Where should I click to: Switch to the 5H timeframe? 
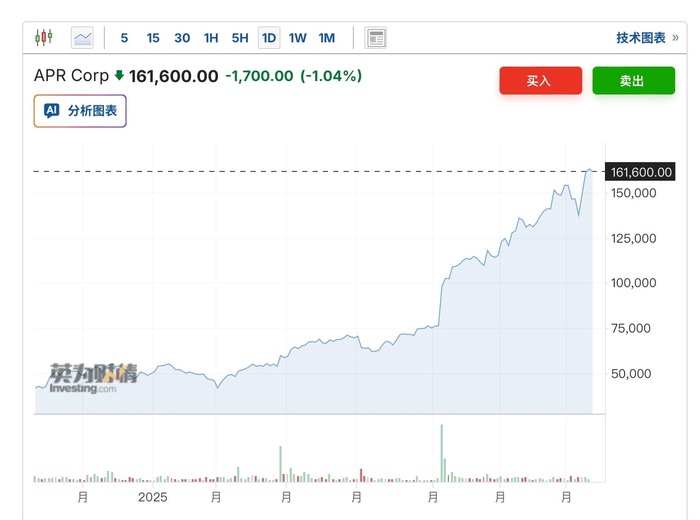pos(240,38)
